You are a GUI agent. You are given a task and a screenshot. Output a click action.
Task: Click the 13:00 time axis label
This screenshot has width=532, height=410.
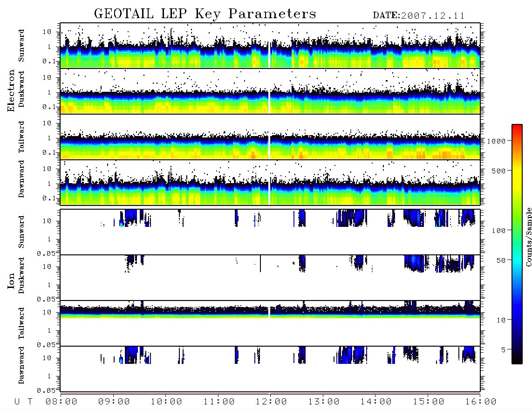click(324, 402)
